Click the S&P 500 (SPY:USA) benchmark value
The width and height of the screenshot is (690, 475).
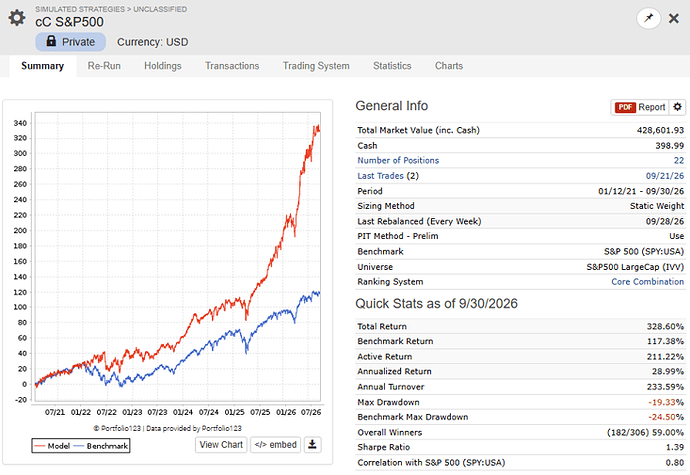click(x=644, y=252)
